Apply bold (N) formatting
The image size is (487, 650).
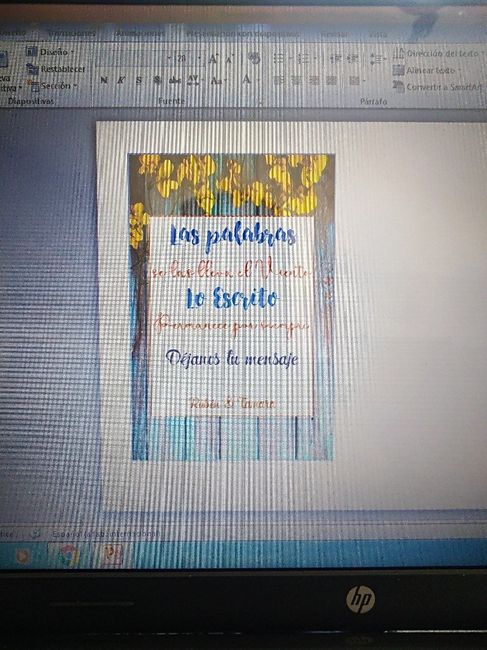(x=104, y=80)
